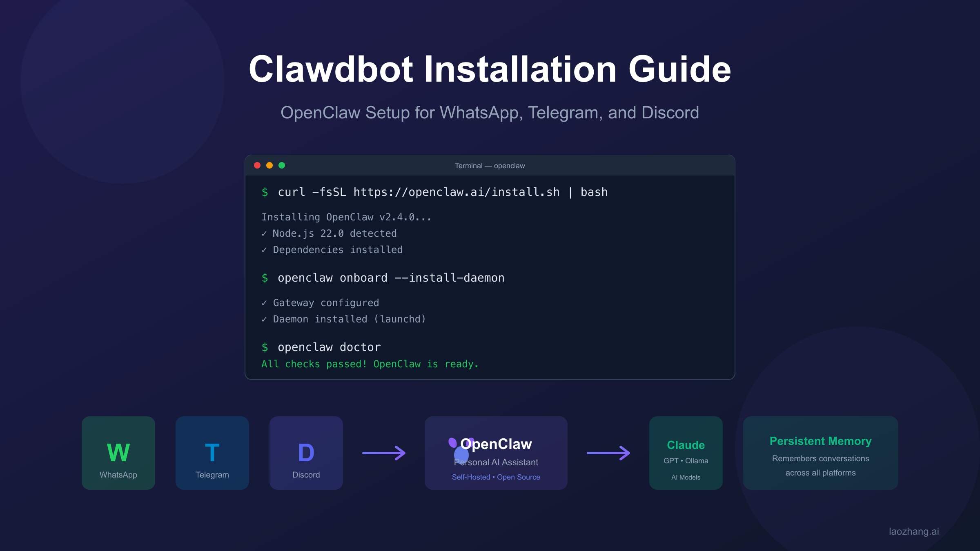This screenshot has height=551, width=980.
Task: Expand the arrow between OpenClaw and Claude
Action: [608, 452]
